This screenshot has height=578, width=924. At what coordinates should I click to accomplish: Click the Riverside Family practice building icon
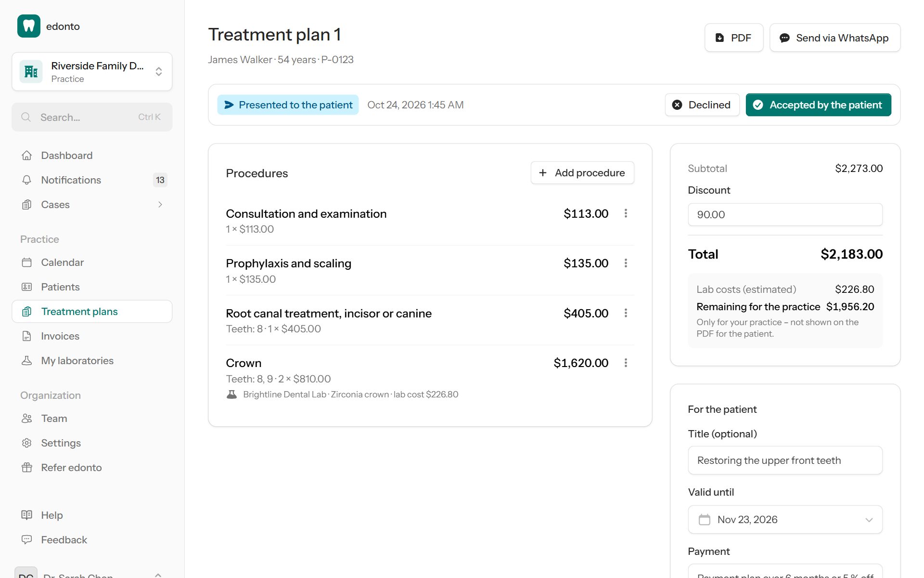tap(31, 72)
